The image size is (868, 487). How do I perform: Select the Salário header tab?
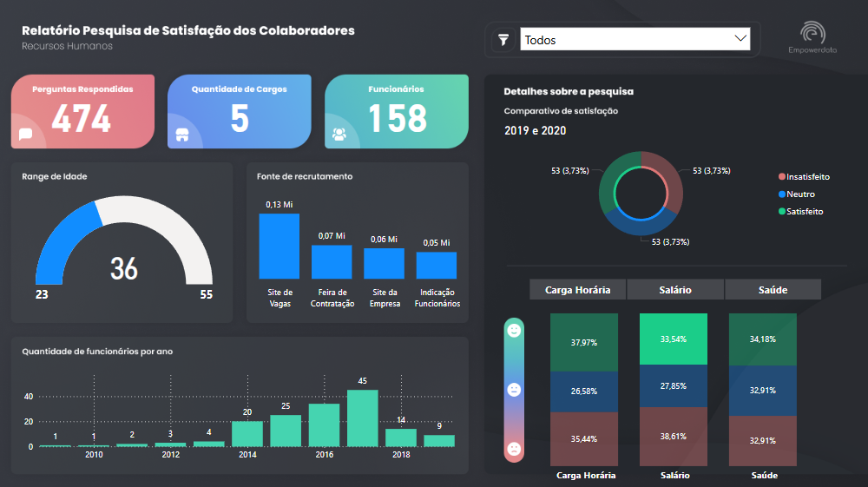coord(675,290)
